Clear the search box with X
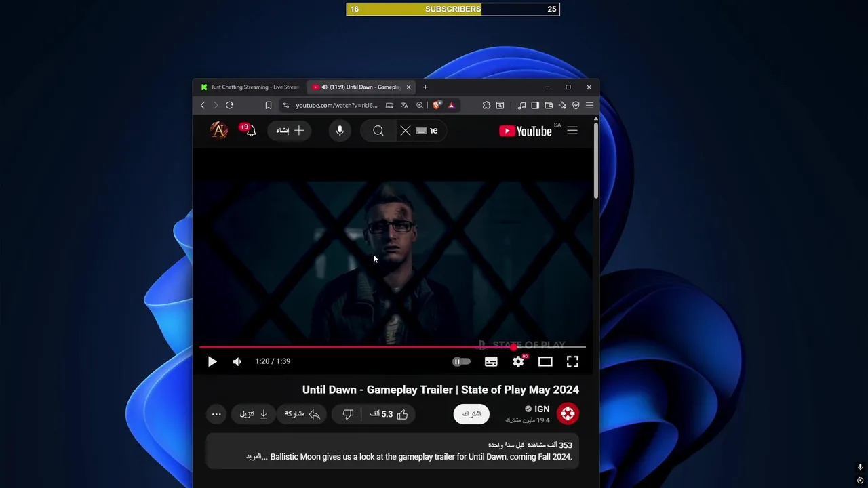This screenshot has width=868, height=488. (x=406, y=131)
